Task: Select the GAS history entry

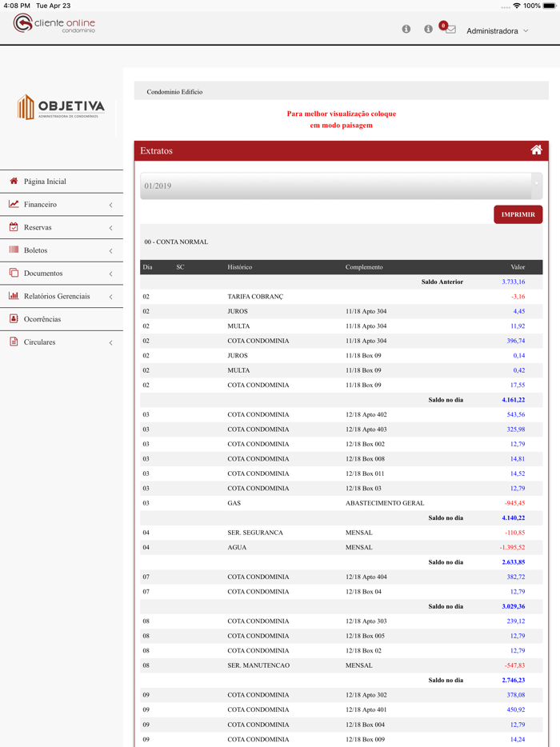Action: point(234,503)
